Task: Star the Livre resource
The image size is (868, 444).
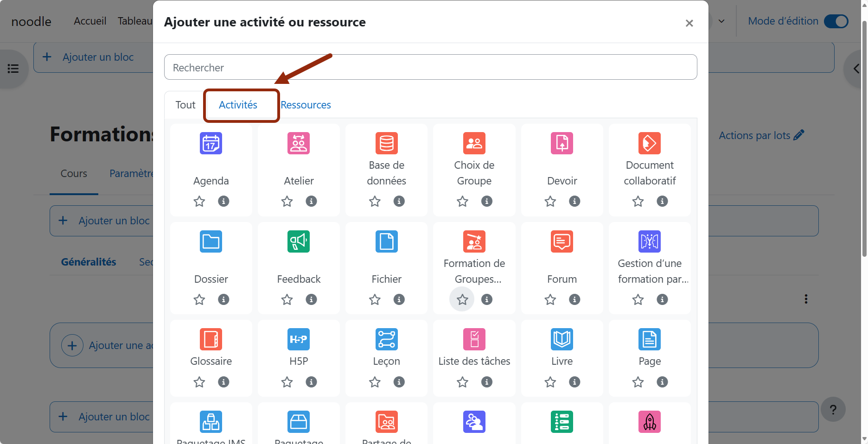Action: coord(550,382)
